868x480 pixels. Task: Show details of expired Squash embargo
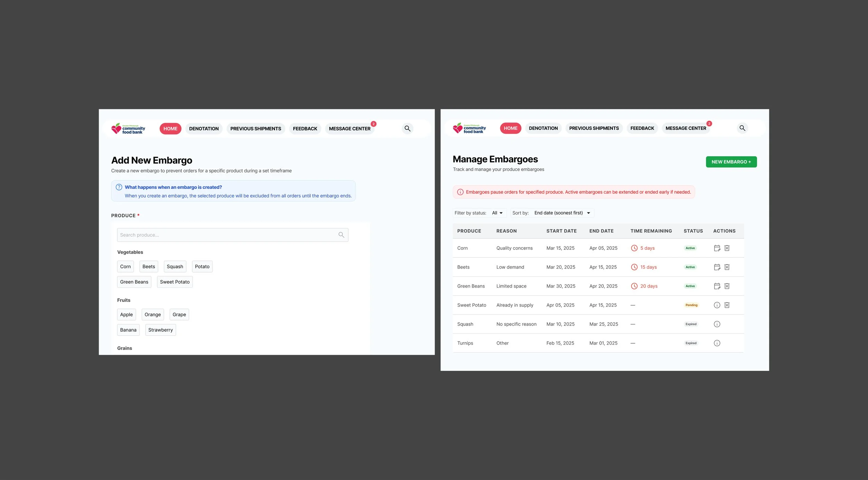(x=717, y=324)
